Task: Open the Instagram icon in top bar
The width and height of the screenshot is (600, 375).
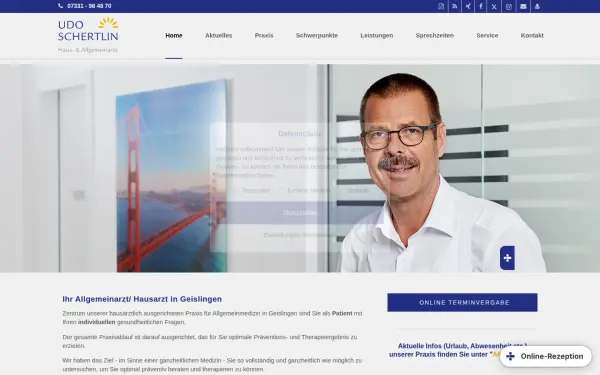Action: 509,6
